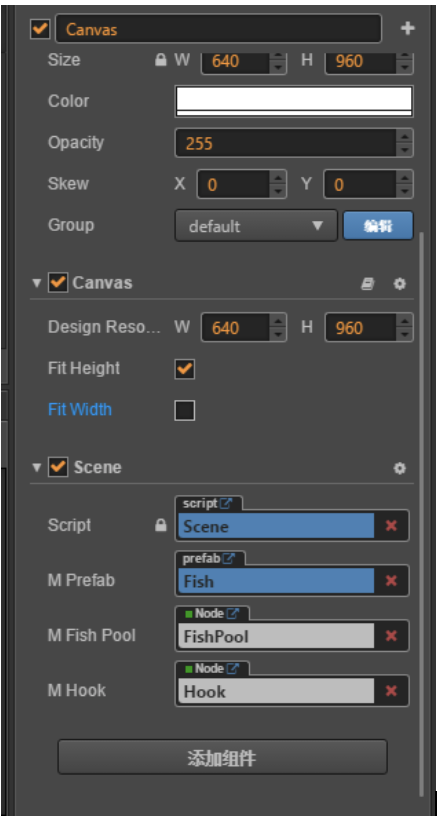Enable the Fit Width checkbox
The image size is (442, 816).
tap(185, 411)
